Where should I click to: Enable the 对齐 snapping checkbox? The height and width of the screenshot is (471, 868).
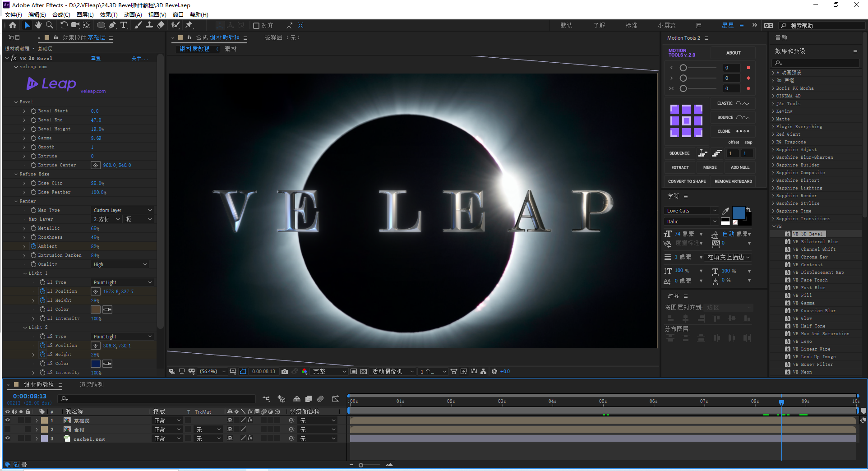(256, 26)
